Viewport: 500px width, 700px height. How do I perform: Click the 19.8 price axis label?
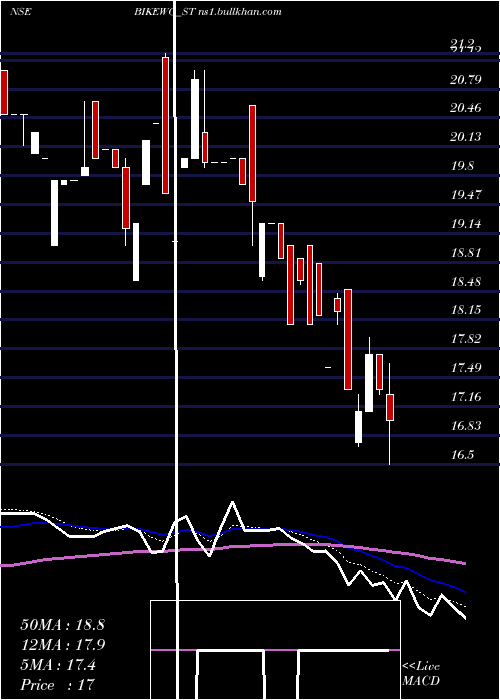pyautogui.click(x=462, y=166)
